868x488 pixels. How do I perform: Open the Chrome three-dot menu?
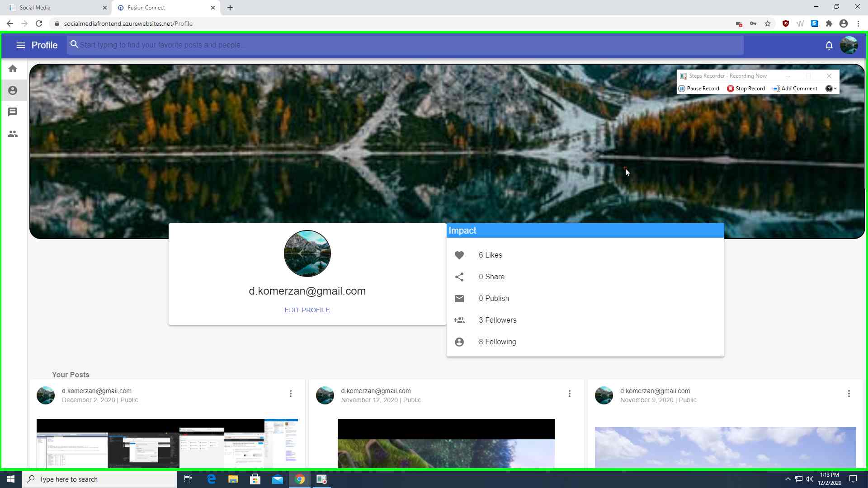[x=858, y=23]
